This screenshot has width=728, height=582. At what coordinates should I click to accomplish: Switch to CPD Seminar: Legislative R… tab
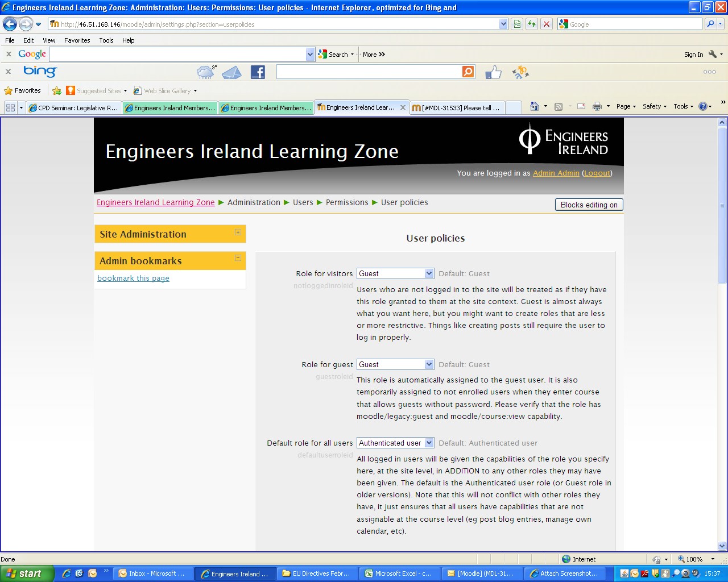tap(74, 108)
